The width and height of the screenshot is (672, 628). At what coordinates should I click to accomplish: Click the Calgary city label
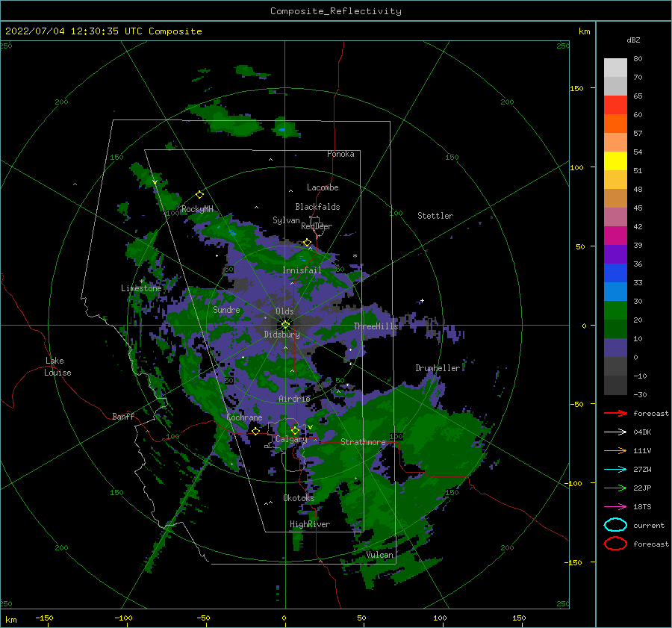pos(291,439)
